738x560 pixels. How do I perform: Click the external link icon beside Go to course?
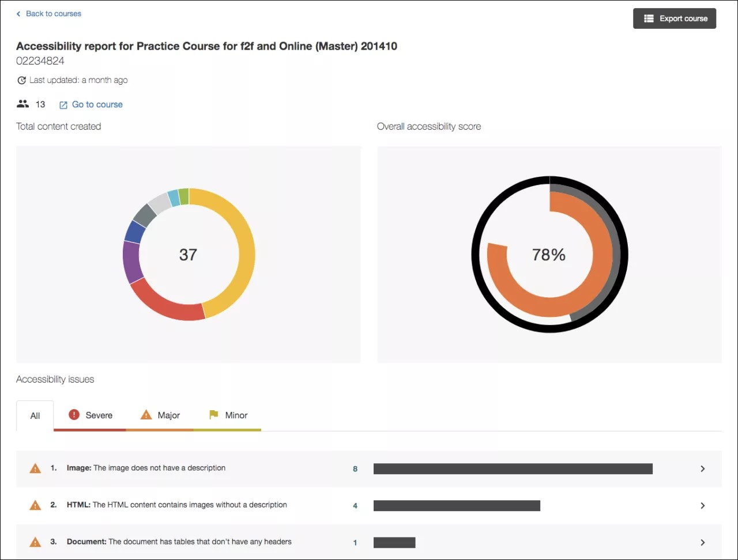point(63,105)
